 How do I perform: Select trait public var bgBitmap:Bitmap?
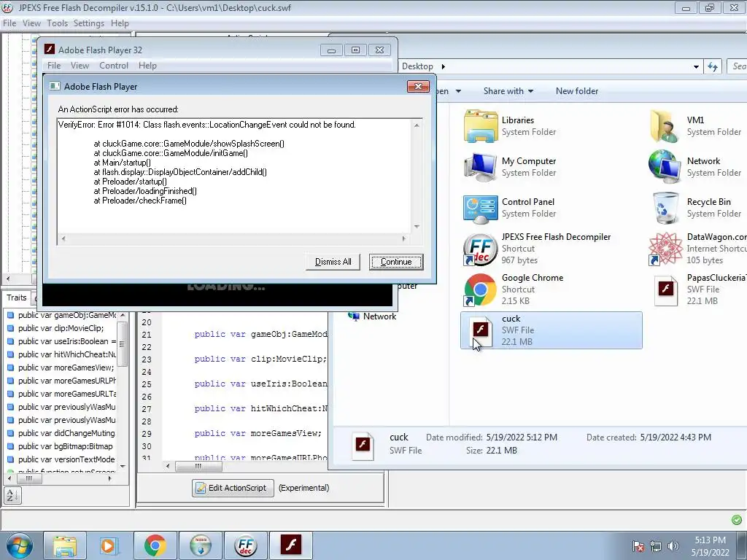pyautogui.click(x=61, y=446)
